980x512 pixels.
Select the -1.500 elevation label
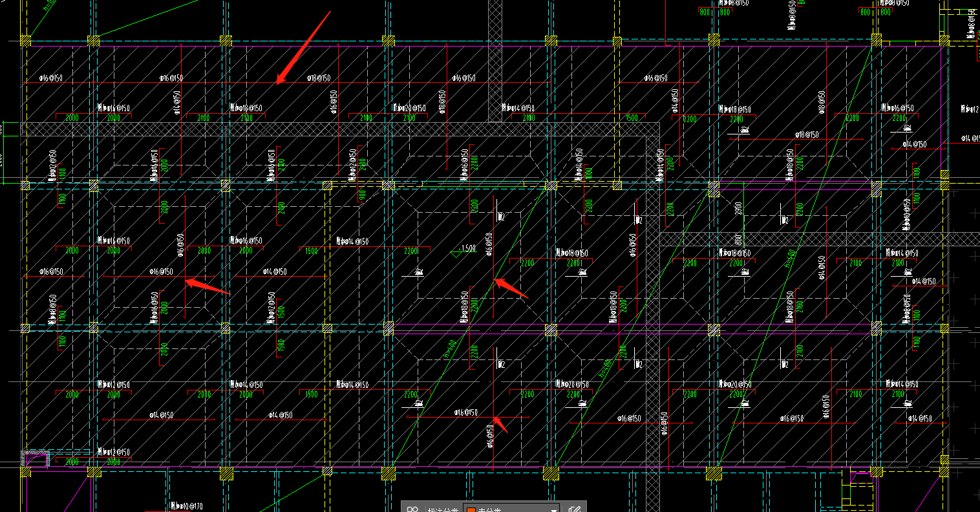467,249
